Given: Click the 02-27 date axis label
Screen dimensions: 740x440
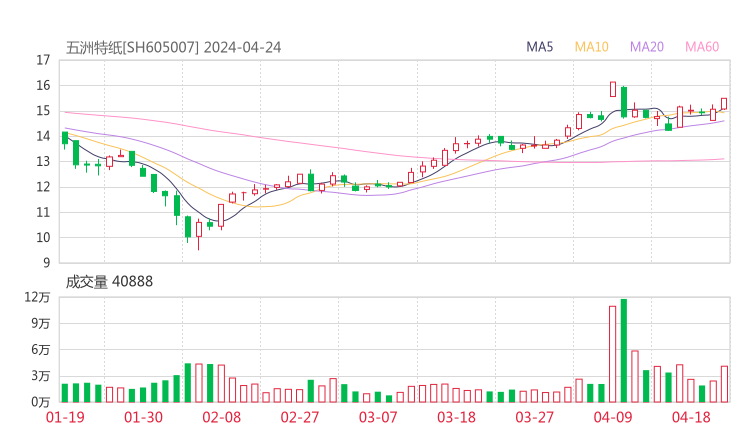Looking at the screenshot, I should click(300, 417).
